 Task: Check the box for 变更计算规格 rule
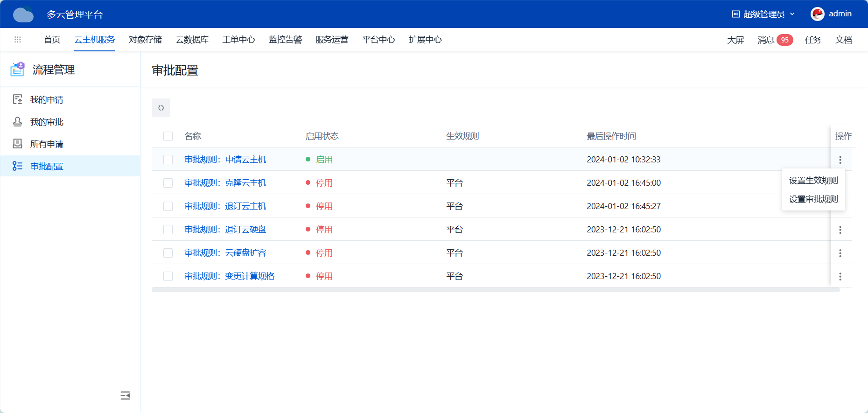(168, 276)
